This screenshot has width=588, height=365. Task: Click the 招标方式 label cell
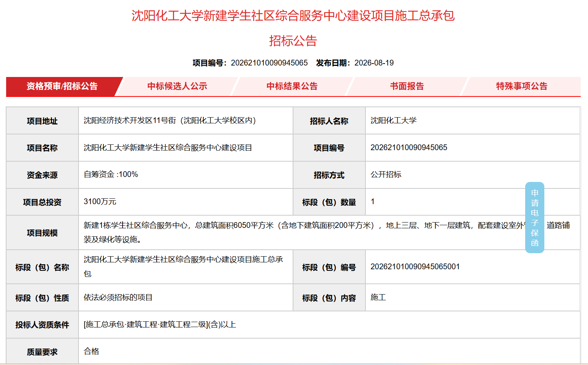coord(329,175)
